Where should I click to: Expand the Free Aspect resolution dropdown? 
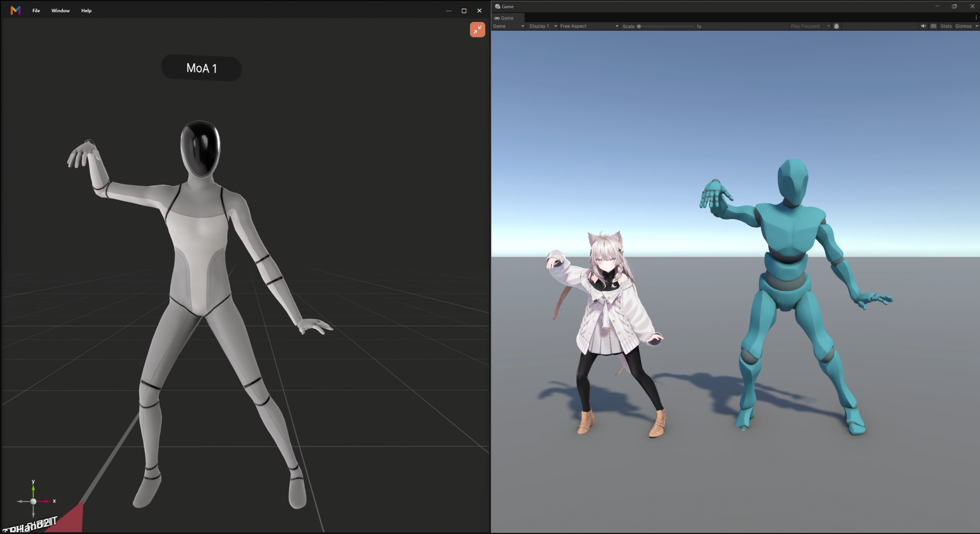coord(589,26)
